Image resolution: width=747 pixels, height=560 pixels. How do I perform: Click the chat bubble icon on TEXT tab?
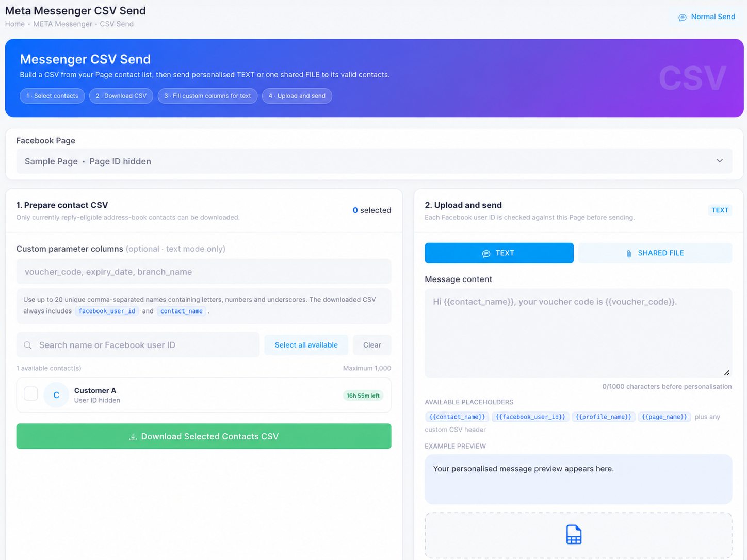[x=486, y=253]
